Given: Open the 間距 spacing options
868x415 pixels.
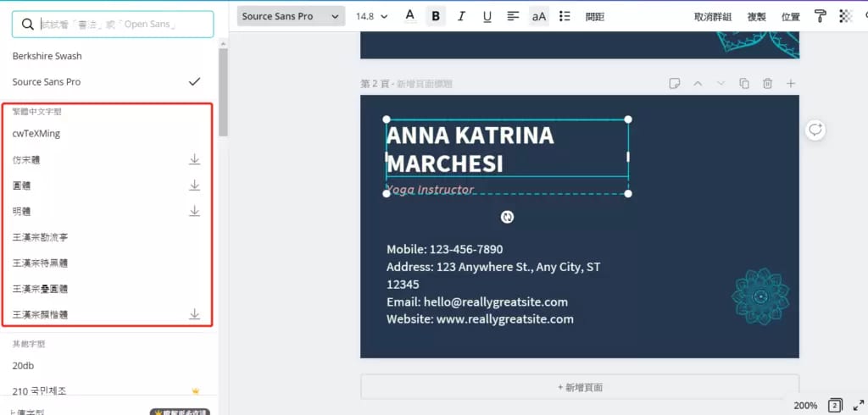Looking at the screenshot, I should pos(595,17).
